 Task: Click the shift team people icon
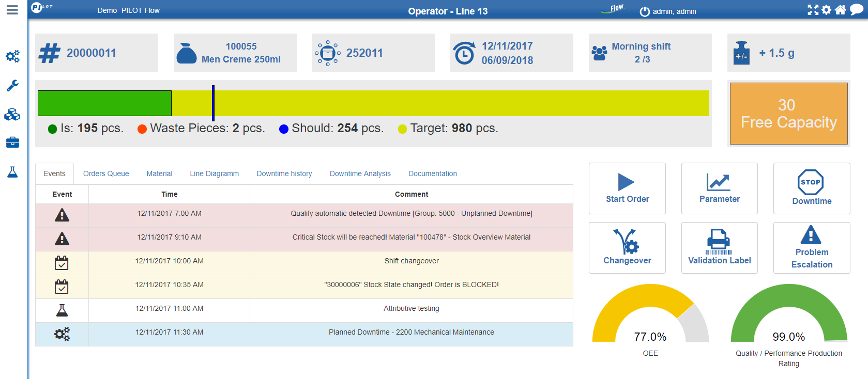coord(600,53)
